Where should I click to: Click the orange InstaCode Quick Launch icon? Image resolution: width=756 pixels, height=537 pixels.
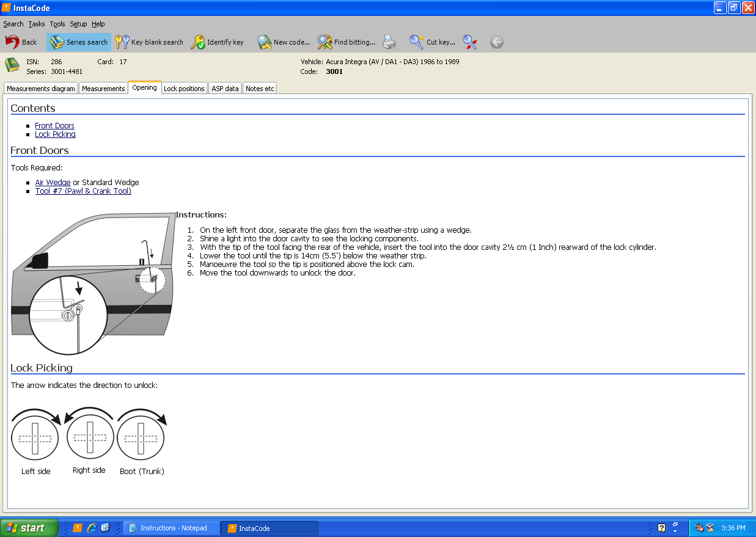(x=78, y=528)
